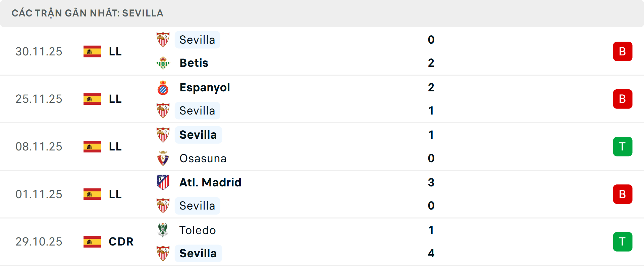This screenshot has width=644, height=266.
Task: Open the Sevilla team name link in Osasuna match
Action: click(x=198, y=135)
